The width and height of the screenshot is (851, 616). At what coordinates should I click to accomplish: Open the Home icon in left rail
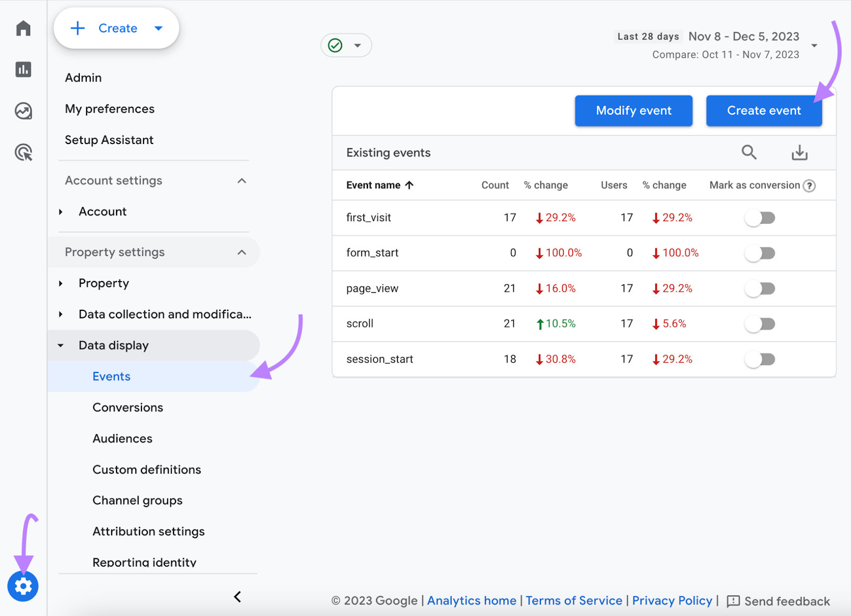(x=23, y=28)
